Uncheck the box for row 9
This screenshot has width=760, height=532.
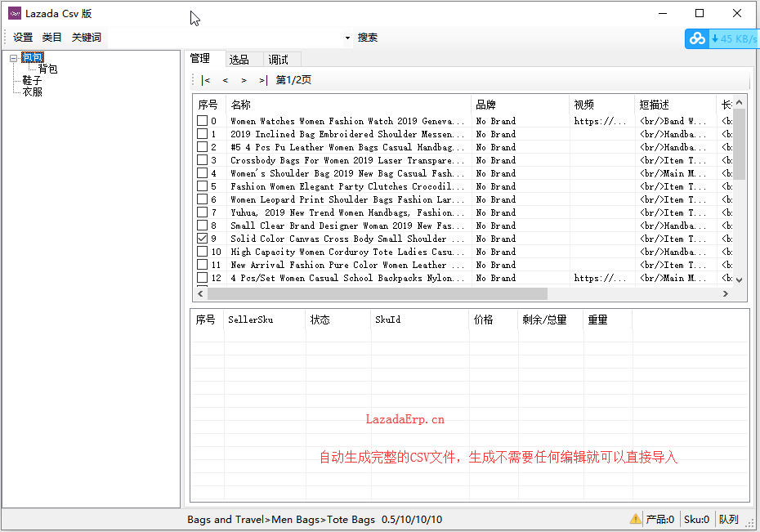pyautogui.click(x=202, y=239)
